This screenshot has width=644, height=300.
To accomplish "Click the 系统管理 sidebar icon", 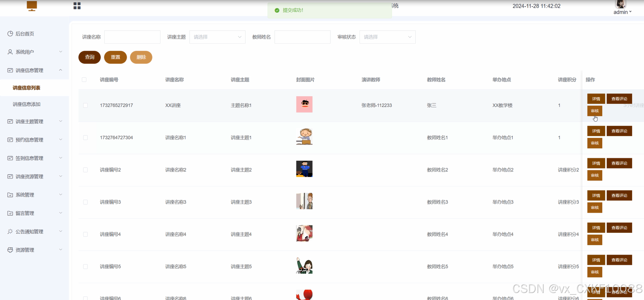I will click(10, 195).
